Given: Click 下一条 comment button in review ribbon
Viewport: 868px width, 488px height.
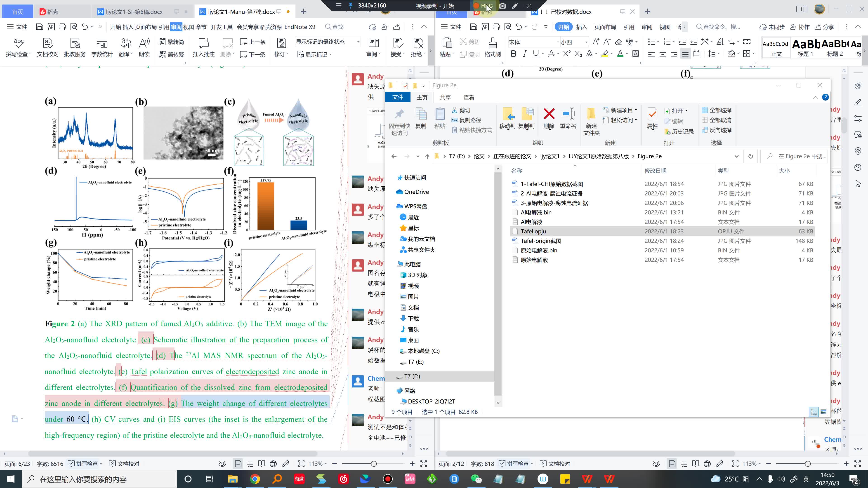Looking at the screenshot, I should 253,54.
